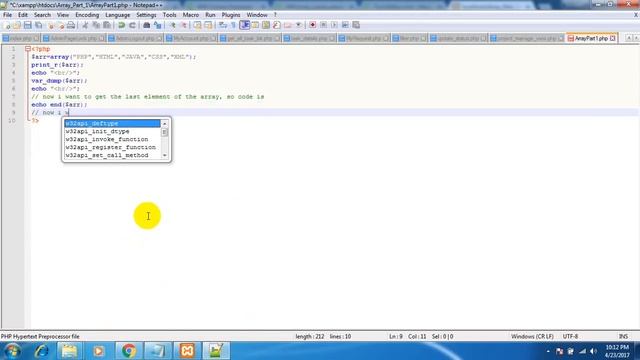Choose w32api_deftype from autocomplete list
Image resolution: width=640 pixels, height=360 pixels.
pyautogui.click(x=112, y=123)
